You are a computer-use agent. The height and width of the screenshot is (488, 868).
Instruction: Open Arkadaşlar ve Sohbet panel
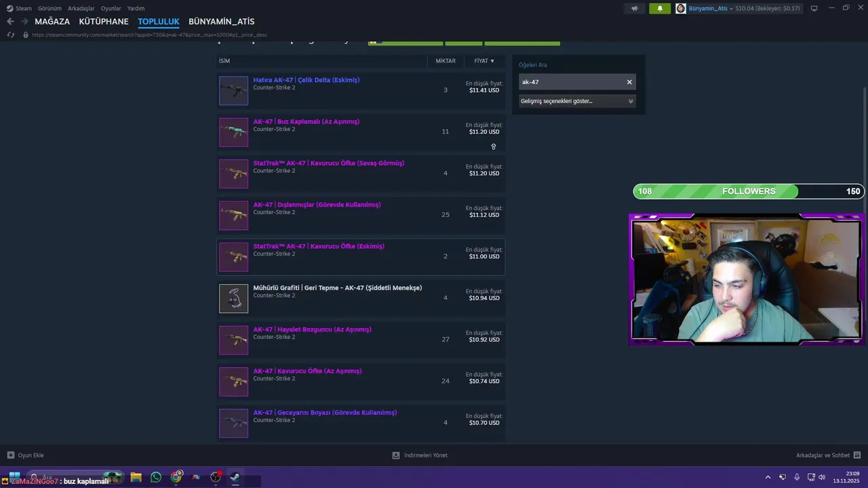click(829, 455)
